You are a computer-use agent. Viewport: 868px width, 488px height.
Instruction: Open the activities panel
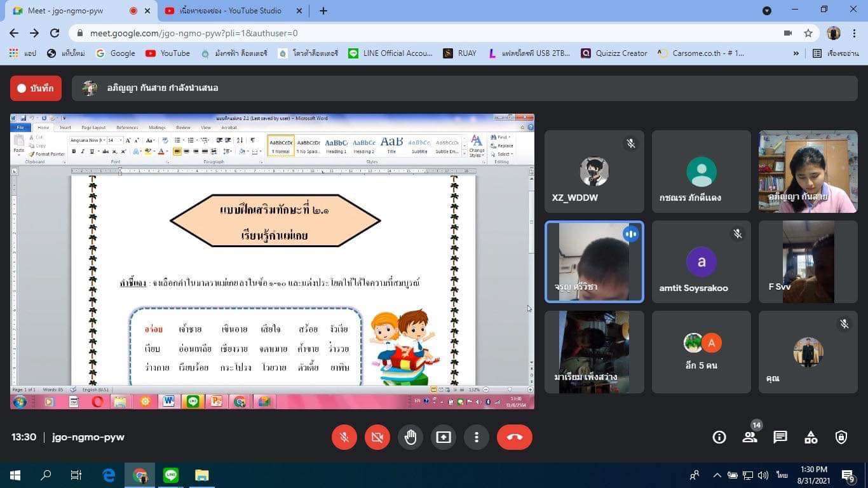tap(811, 437)
